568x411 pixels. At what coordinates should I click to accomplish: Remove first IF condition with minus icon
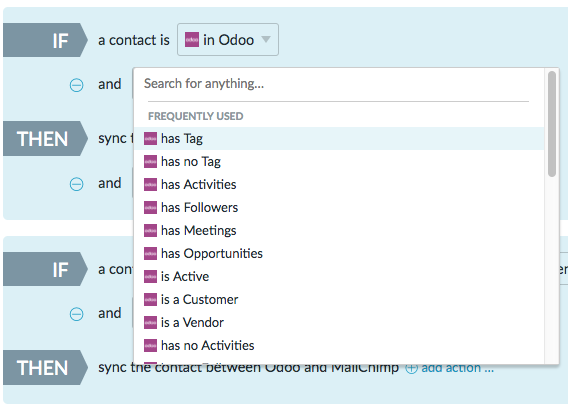coord(76,85)
